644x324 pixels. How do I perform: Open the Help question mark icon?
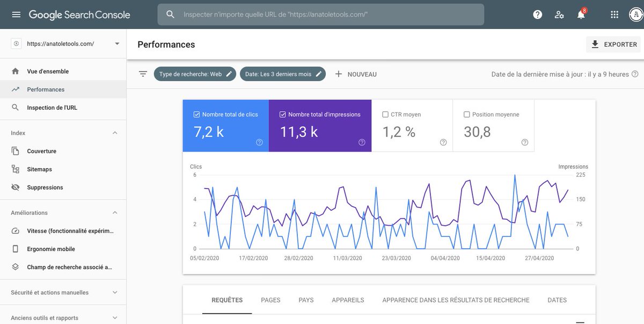(x=537, y=15)
